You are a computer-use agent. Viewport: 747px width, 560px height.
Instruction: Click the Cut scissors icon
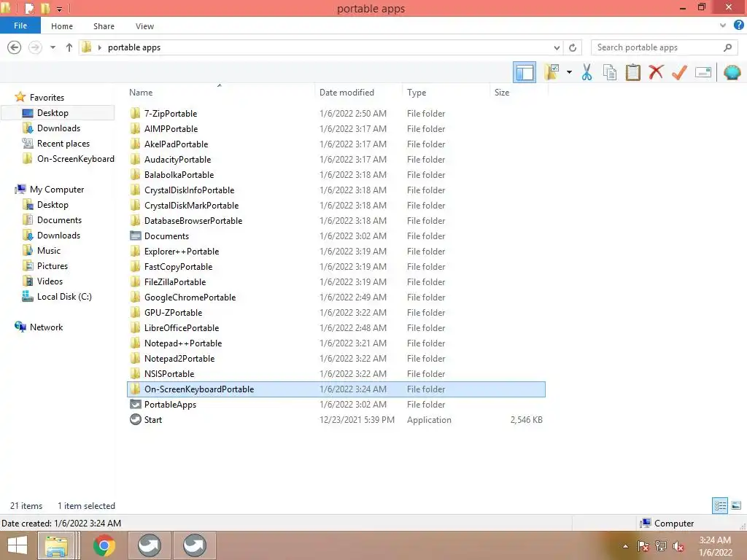pyautogui.click(x=587, y=72)
